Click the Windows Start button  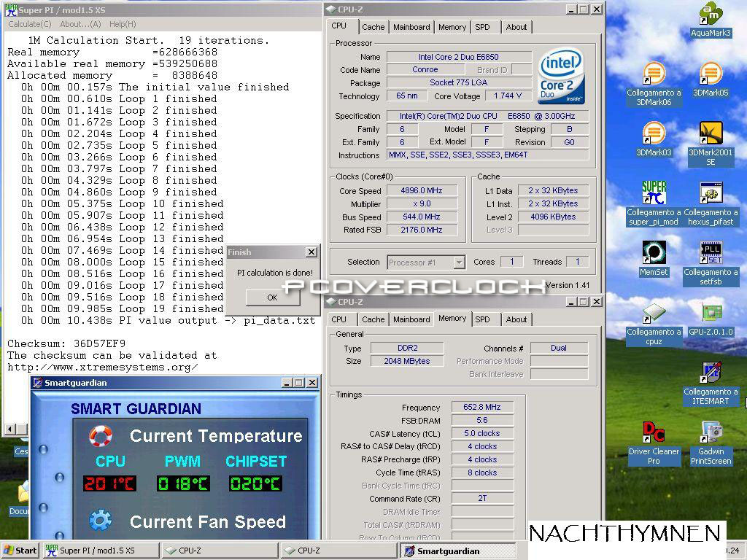pos(20,551)
